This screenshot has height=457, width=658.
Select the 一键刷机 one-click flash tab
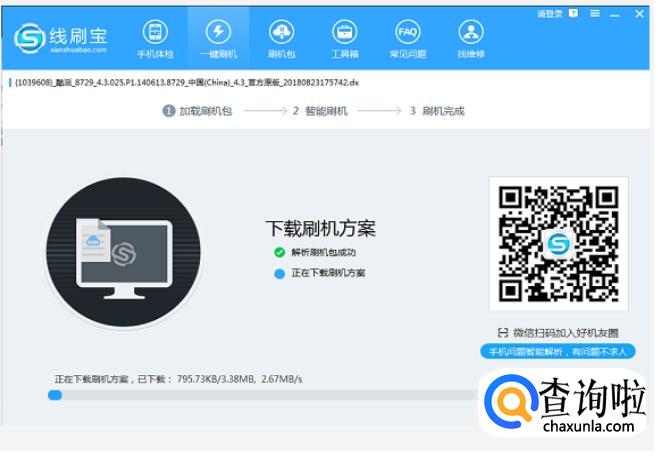click(218, 39)
